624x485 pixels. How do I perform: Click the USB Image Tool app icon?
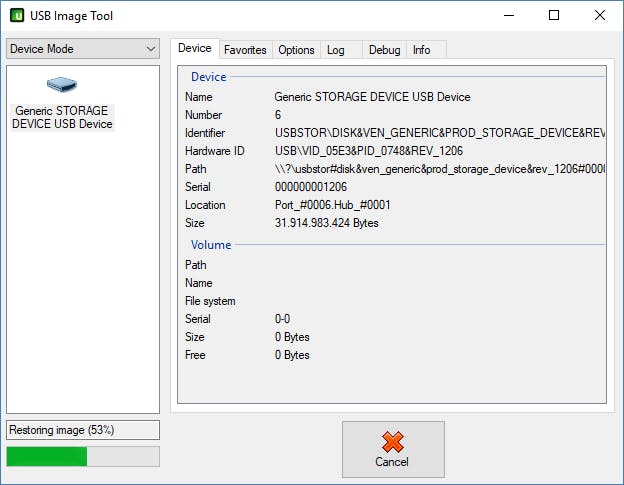(17, 16)
